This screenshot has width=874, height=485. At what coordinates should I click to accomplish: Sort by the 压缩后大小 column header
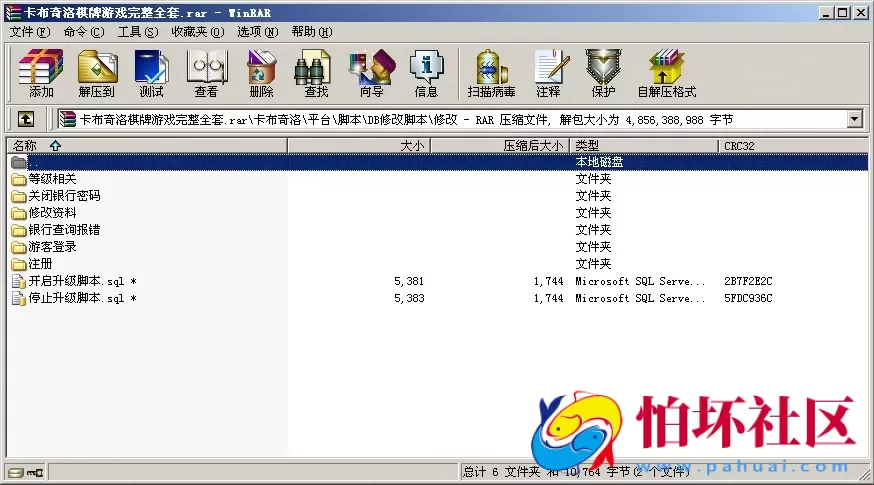pos(500,146)
